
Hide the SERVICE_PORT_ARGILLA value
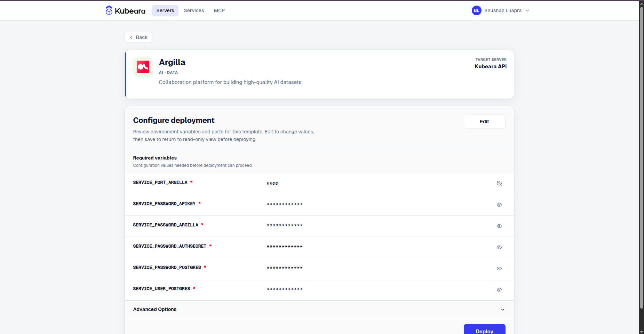(499, 184)
